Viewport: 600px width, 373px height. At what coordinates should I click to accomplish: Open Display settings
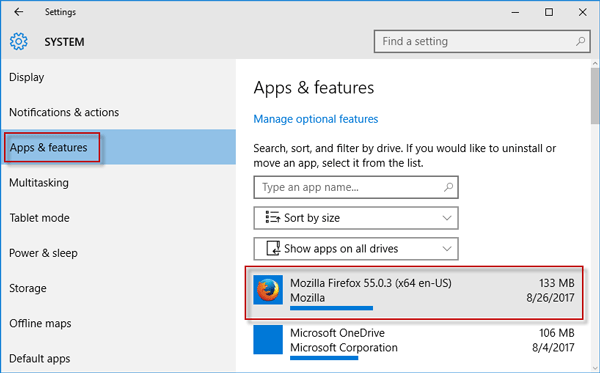pyautogui.click(x=118, y=77)
